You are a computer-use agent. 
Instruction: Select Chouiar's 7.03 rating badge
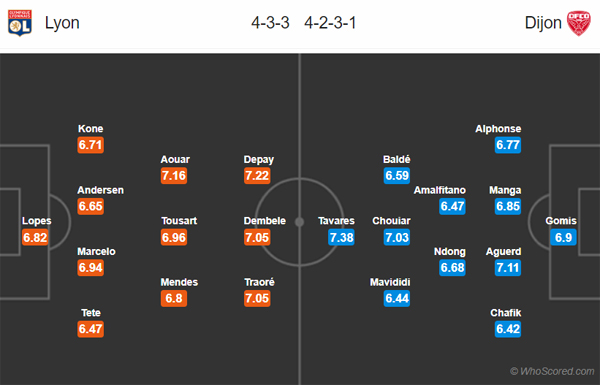[x=397, y=237]
